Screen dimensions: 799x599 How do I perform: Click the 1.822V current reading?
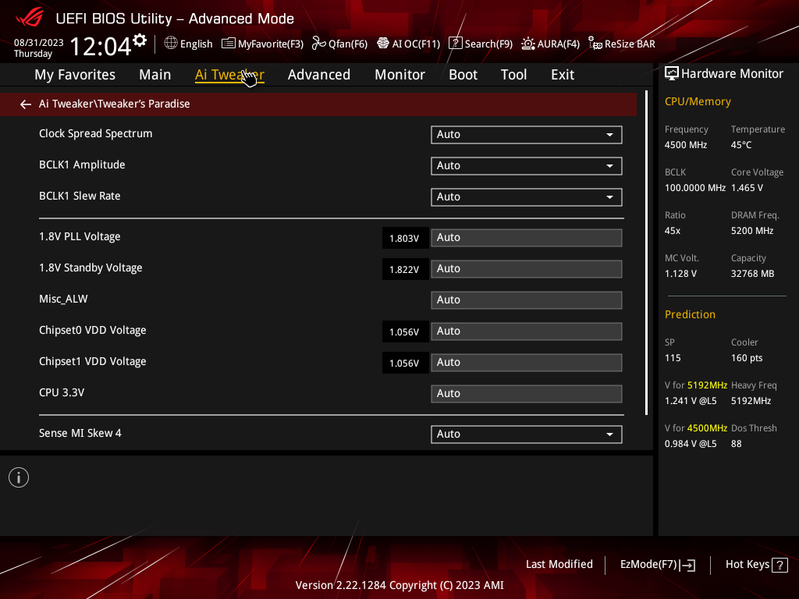(404, 269)
